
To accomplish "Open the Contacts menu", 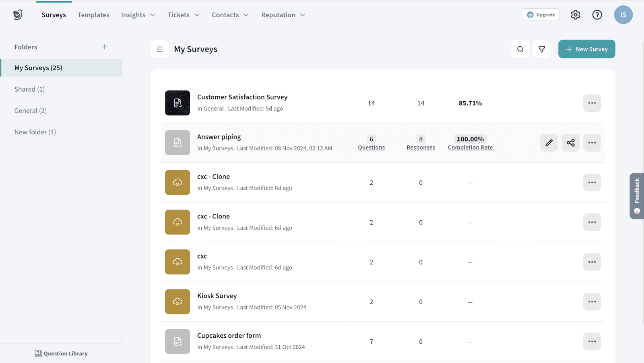I will point(230,15).
